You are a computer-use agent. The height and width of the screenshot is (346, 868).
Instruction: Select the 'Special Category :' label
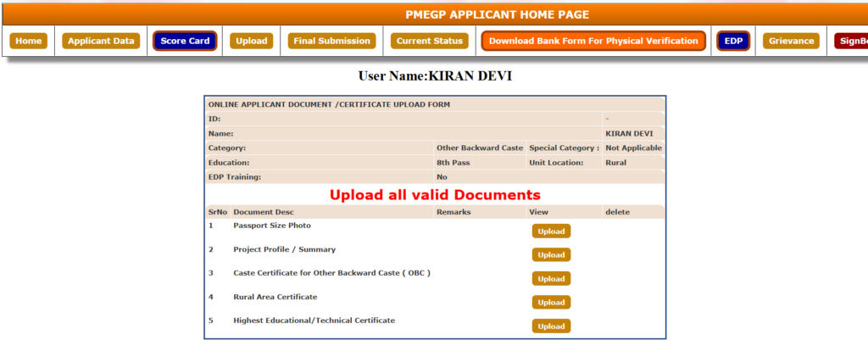(x=564, y=148)
